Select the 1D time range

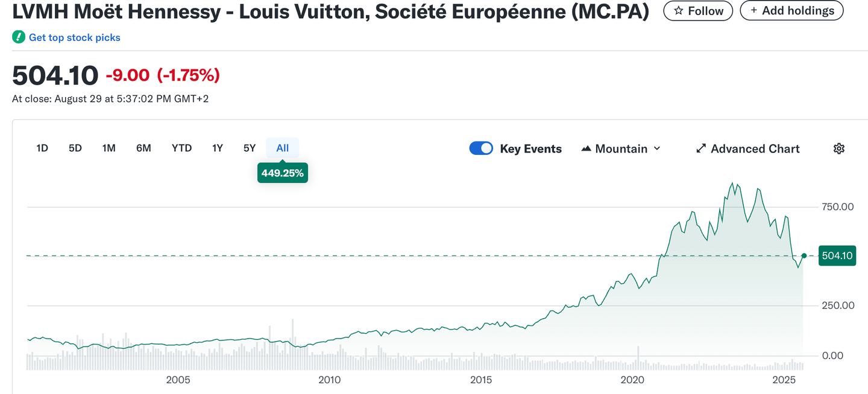pos(42,148)
